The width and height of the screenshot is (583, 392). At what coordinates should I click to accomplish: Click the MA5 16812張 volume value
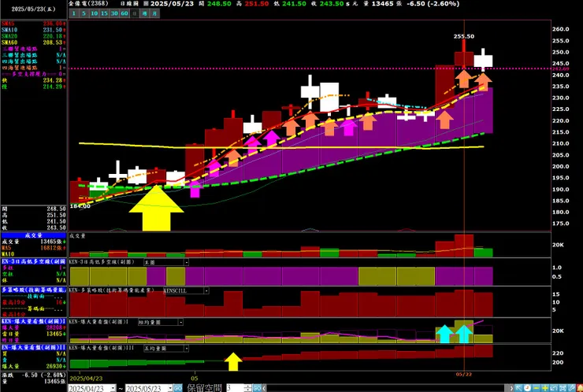53,248
